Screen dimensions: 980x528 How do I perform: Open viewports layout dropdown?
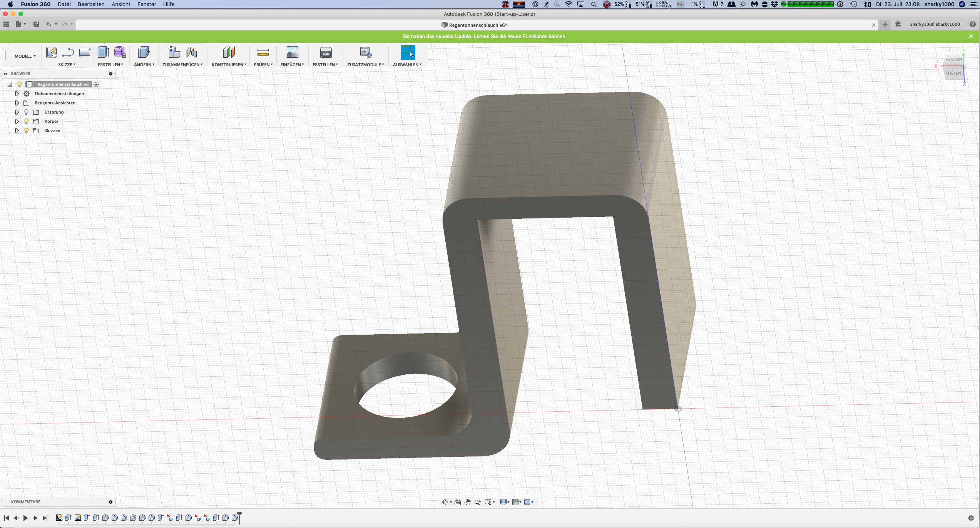(528, 502)
